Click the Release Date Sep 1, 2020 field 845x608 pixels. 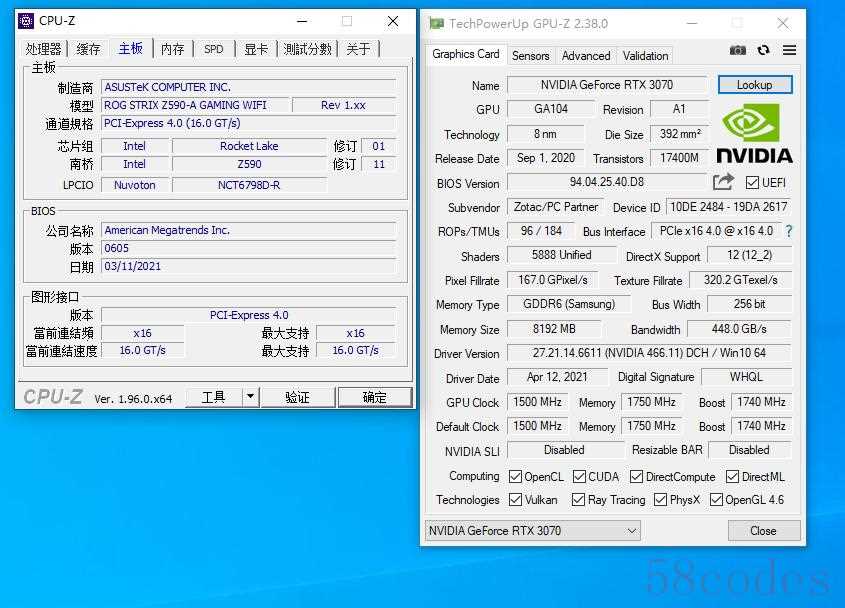(545, 158)
